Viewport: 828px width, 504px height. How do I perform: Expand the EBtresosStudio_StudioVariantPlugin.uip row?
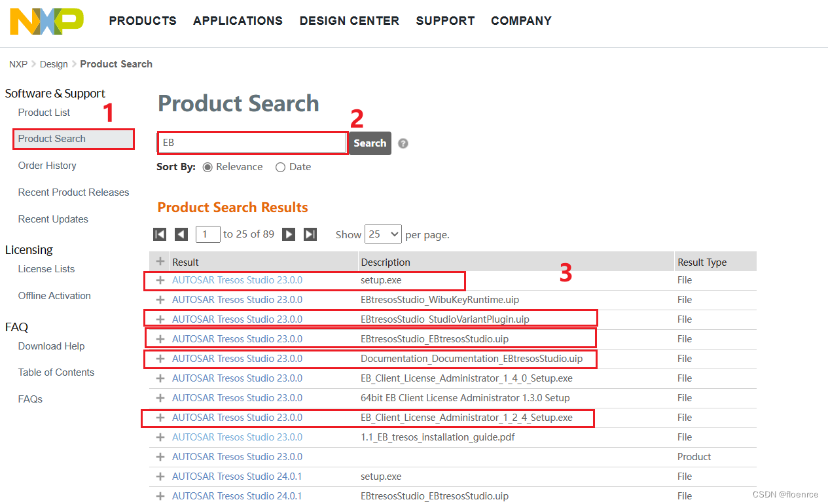pos(160,319)
